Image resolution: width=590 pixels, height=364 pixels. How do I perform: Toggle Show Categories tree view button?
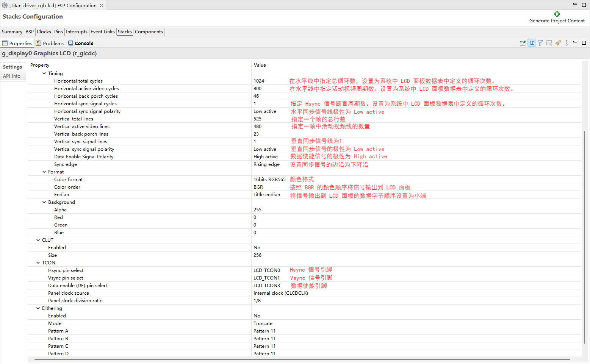(532, 43)
